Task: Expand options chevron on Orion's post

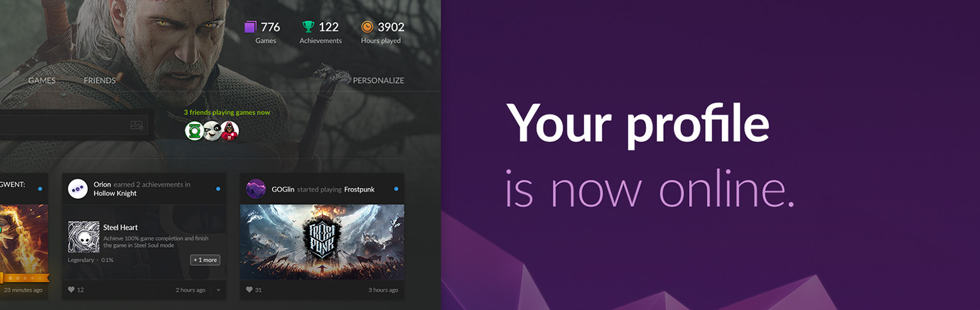Action: [x=218, y=290]
